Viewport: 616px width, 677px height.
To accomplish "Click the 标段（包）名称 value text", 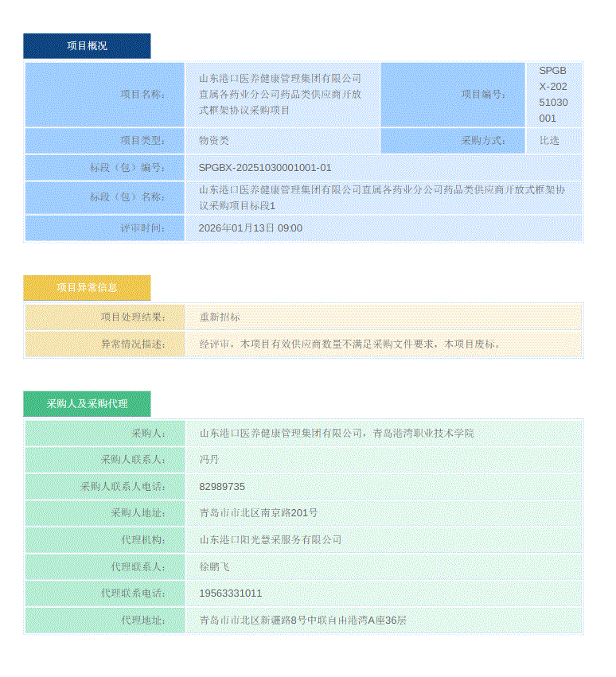I will point(382,198).
